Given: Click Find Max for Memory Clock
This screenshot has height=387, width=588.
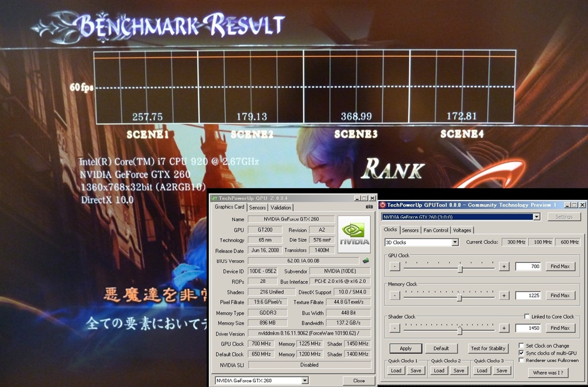Looking at the screenshot, I should (x=560, y=296).
